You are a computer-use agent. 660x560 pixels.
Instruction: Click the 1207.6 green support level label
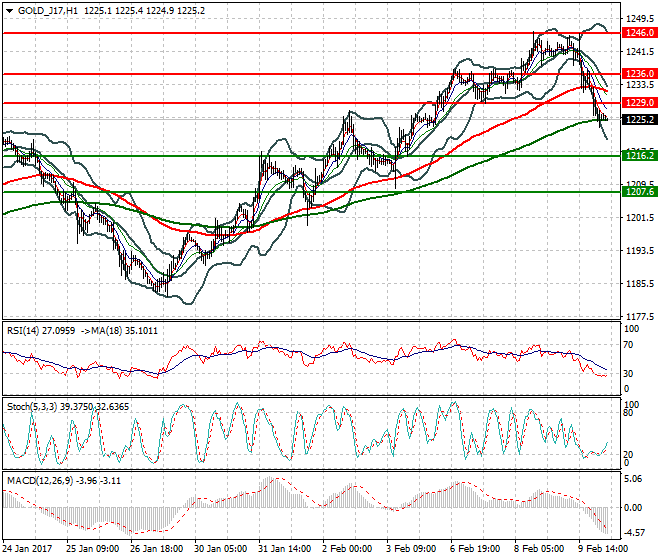coord(639,192)
